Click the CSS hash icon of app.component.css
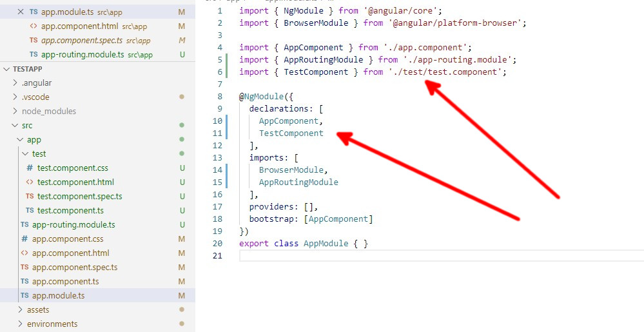The image size is (644, 332). point(24,239)
